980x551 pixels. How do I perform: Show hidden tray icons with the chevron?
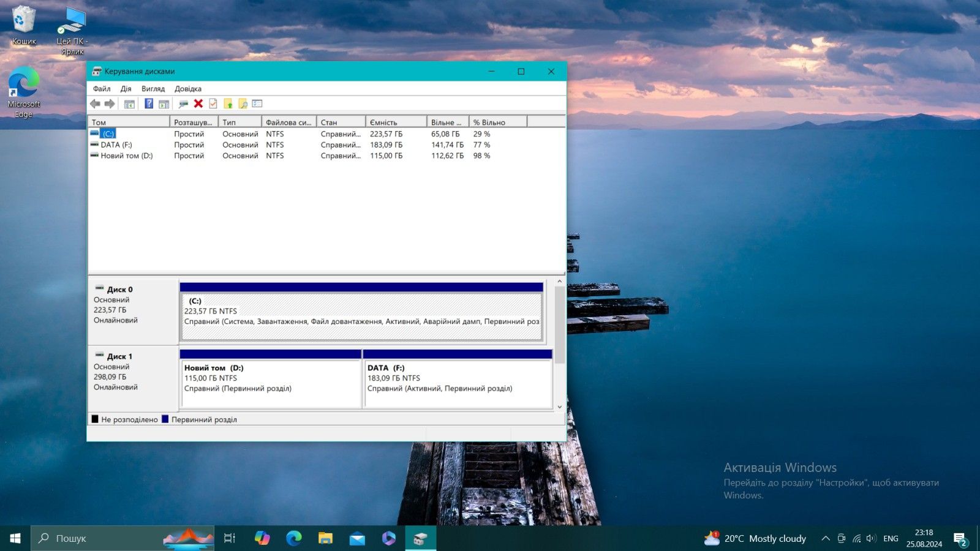(x=826, y=539)
